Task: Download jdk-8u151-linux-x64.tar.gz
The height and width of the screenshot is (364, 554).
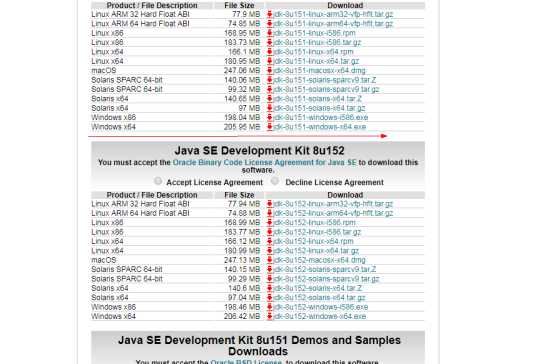Action: click(x=316, y=61)
